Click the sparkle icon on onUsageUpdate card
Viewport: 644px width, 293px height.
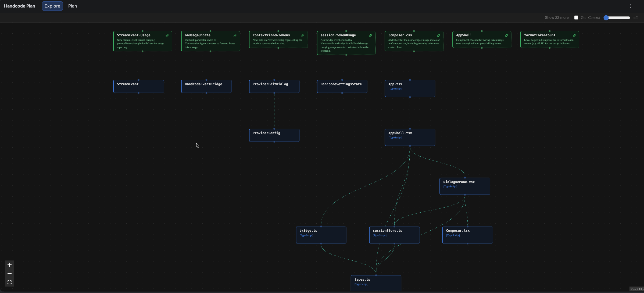click(235, 35)
